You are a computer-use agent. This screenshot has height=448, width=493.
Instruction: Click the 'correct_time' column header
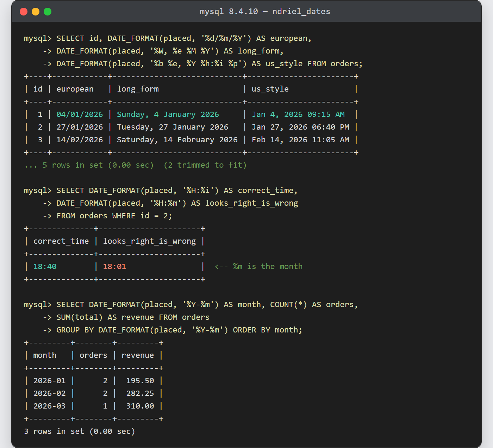(61, 241)
